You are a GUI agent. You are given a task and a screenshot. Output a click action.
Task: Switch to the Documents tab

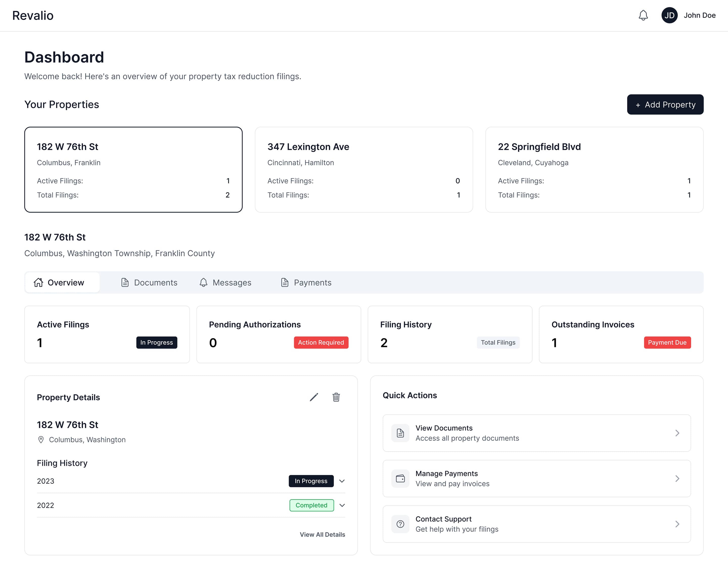149,283
